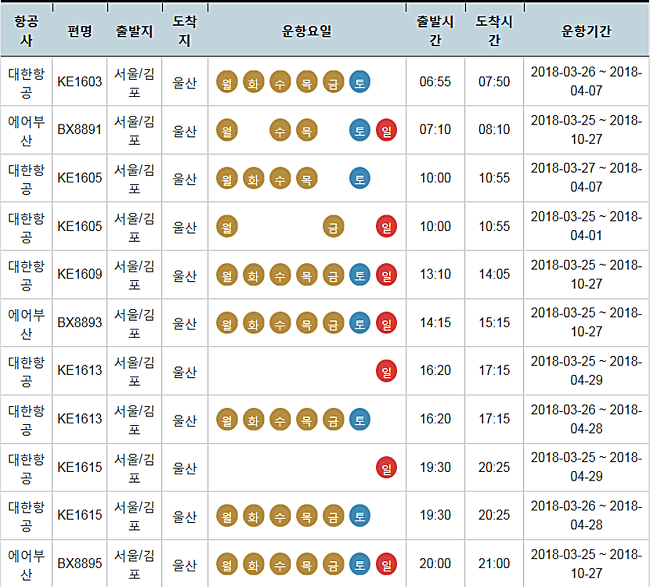Image resolution: width=650 pixels, height=587 pixels.
Task: Click the 금 icon in KE1615 row ending 04-28
Action: coord(333,516)
